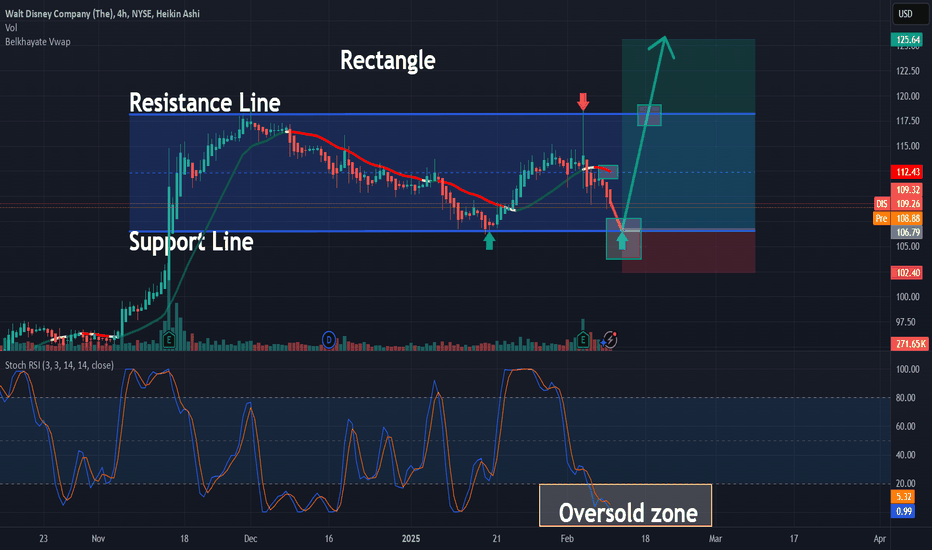Click the 106.79 price label
Screen dimensions: 932x550
[906, 232]
